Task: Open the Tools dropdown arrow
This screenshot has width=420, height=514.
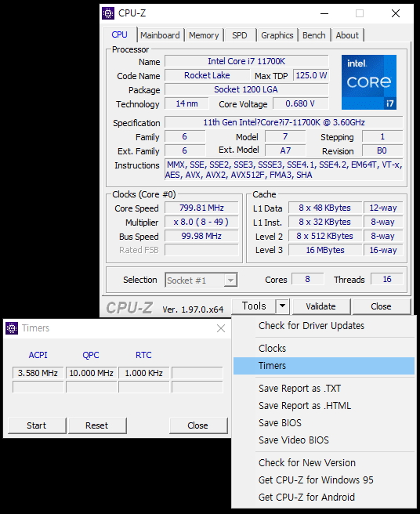Action: [282, 306]
